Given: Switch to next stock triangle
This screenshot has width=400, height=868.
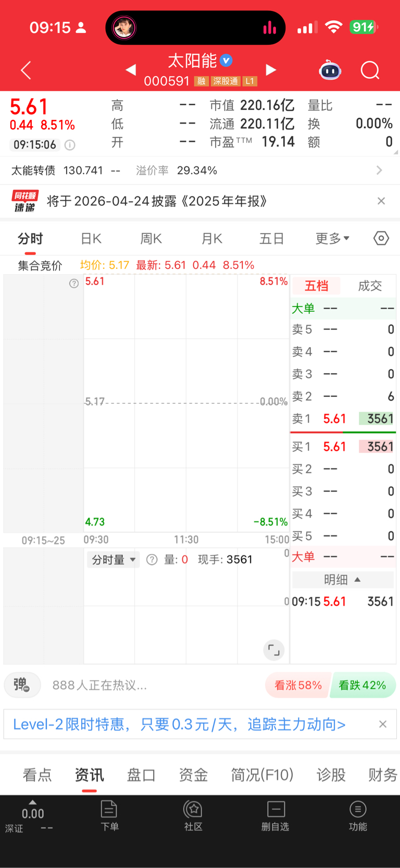Looking at the screenshot, I should tap(271, 69).
